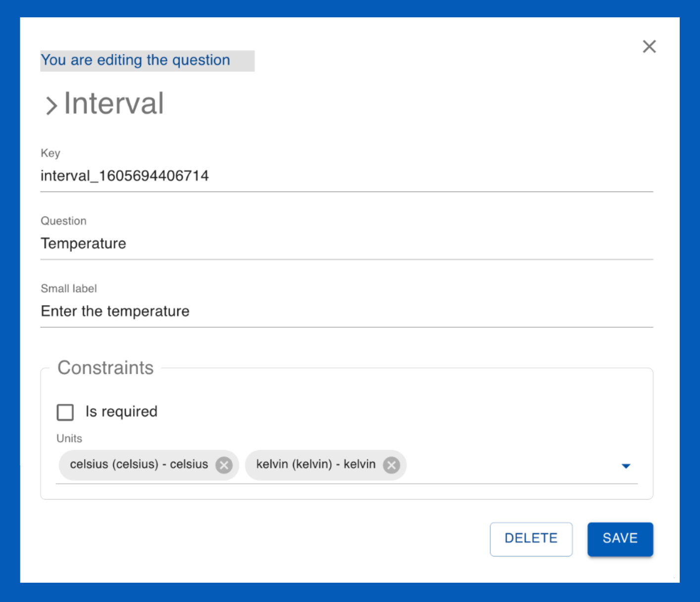Click the Interval heading text
The image size is (700, 602).
(114, 103)
